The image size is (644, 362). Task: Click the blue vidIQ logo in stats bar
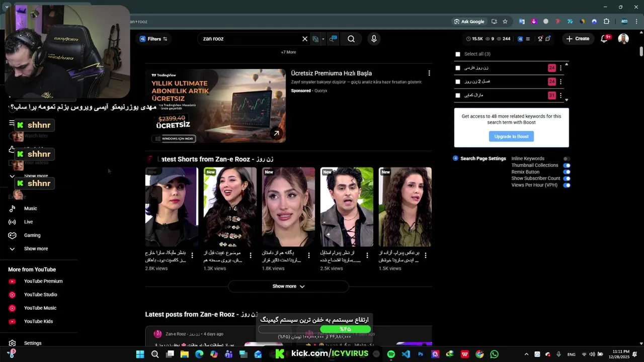coord(520,39)
